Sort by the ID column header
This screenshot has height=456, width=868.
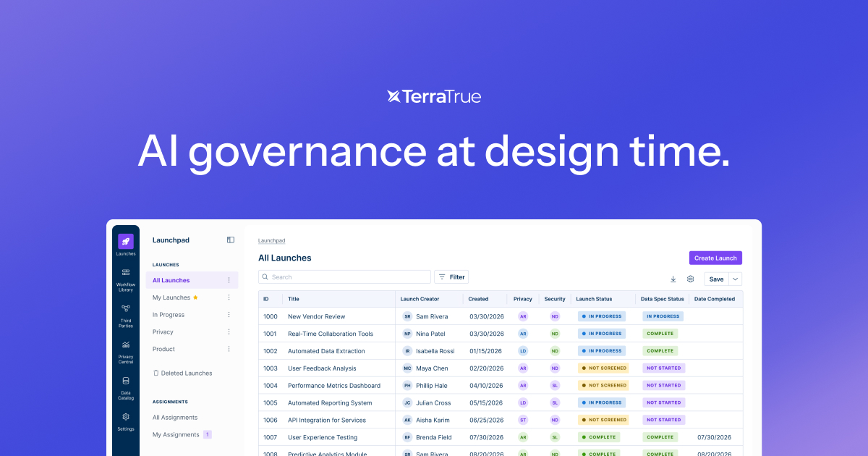pos(266,299)
